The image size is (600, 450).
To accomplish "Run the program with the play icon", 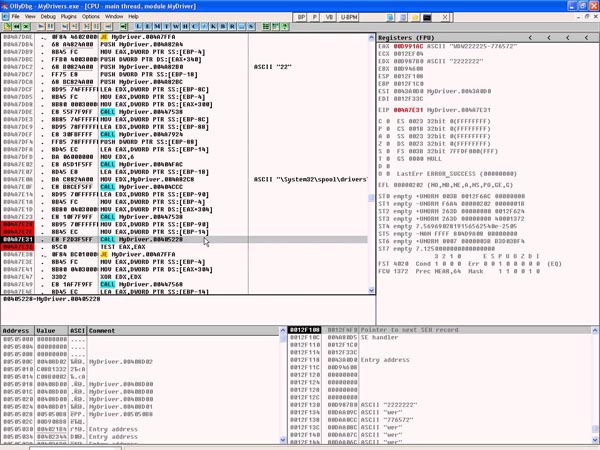I will 43,27.
